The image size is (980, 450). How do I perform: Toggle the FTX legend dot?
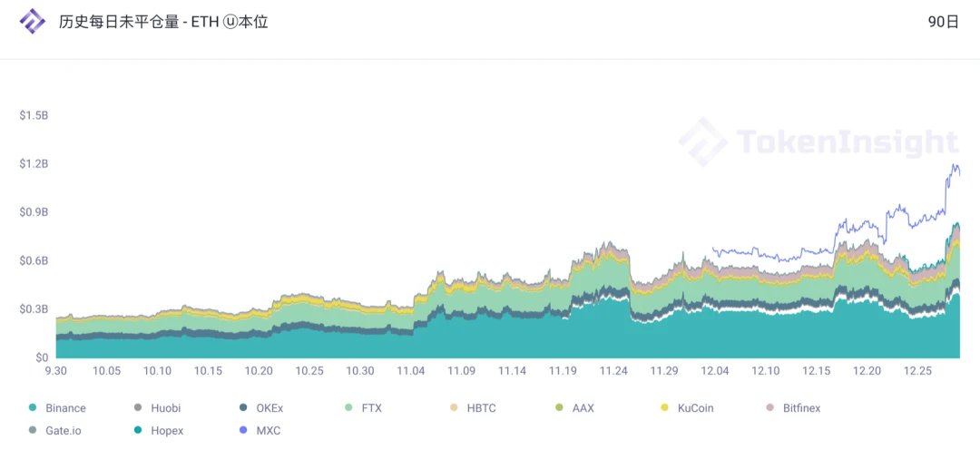point(348,408)
